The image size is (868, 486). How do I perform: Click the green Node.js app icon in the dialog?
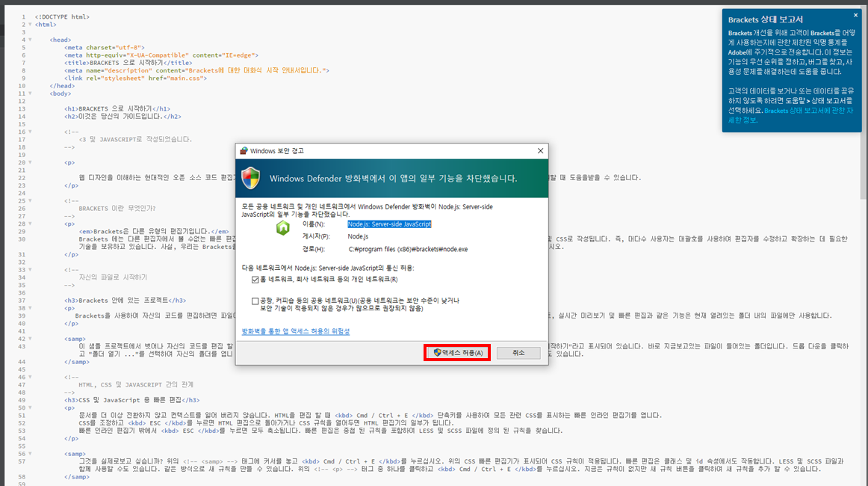pyautogui.click(x=283, y=227)
